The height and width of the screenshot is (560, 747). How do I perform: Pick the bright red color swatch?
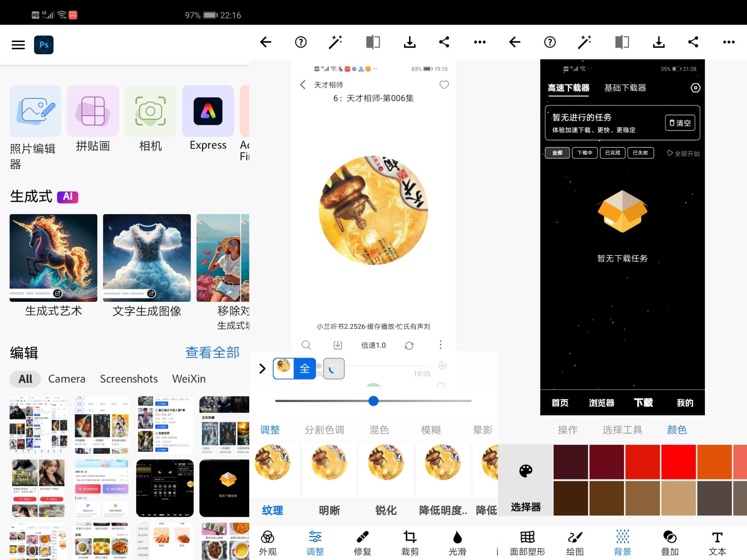tap(678, 462)
